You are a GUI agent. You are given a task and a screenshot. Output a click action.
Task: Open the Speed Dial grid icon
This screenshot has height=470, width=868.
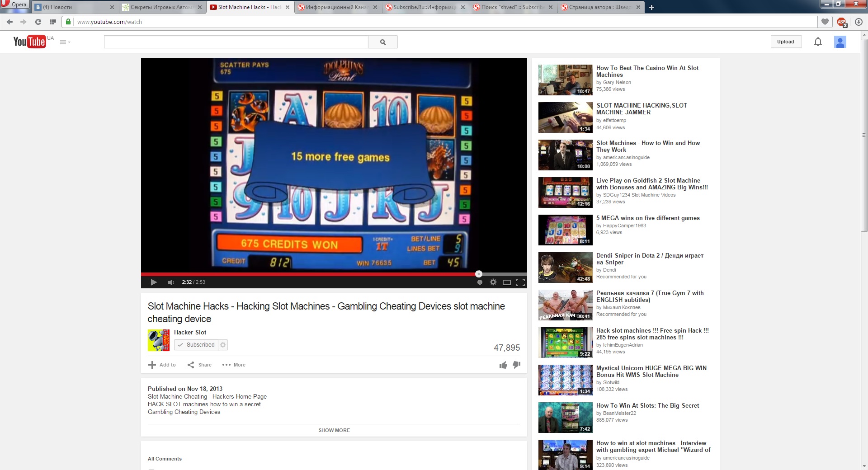click(53, 22)
